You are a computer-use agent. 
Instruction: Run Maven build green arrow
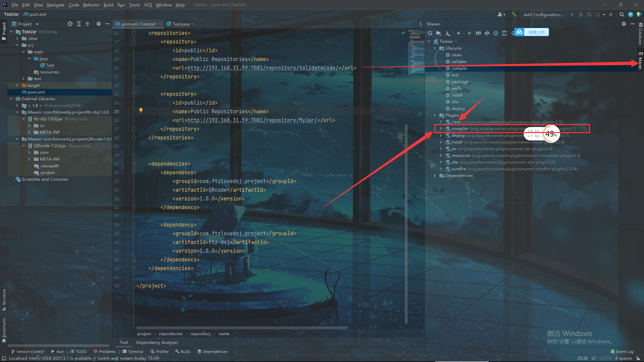pos(470,33)
